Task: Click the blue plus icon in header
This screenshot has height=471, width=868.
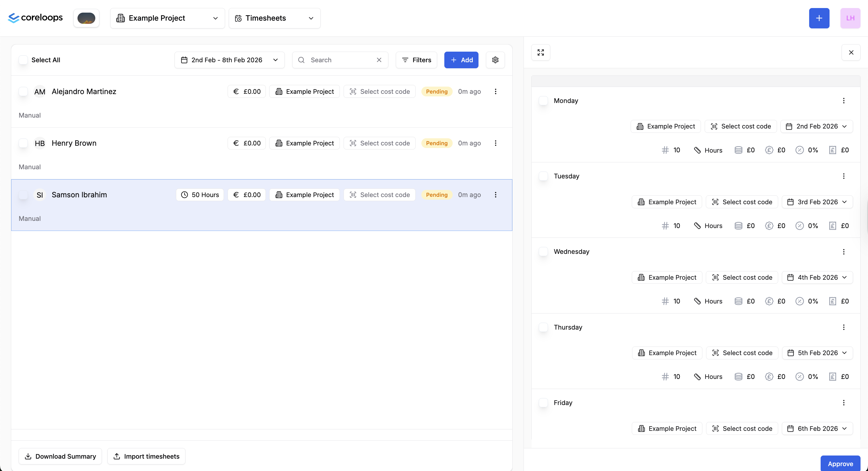Action: [x=819, y=18]
